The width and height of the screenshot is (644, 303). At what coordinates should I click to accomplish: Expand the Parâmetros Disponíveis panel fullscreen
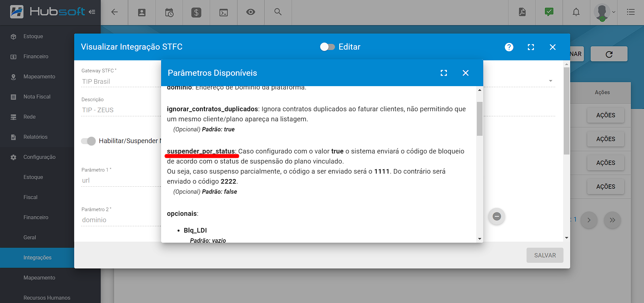pyautogui.click(x=444, y=73)
